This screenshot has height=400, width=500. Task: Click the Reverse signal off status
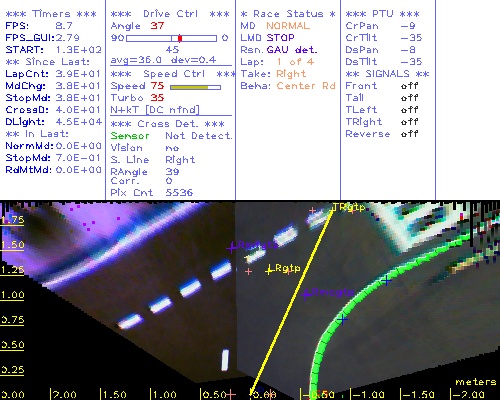[410, 134]
